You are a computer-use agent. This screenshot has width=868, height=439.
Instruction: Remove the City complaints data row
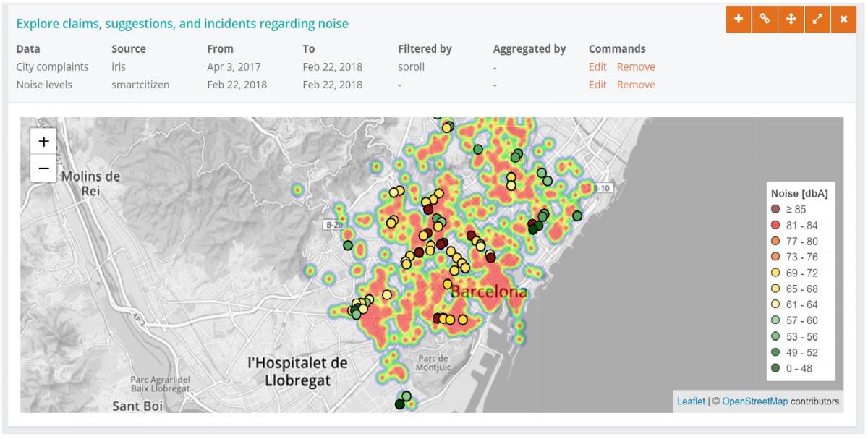[x=635, y=67]
